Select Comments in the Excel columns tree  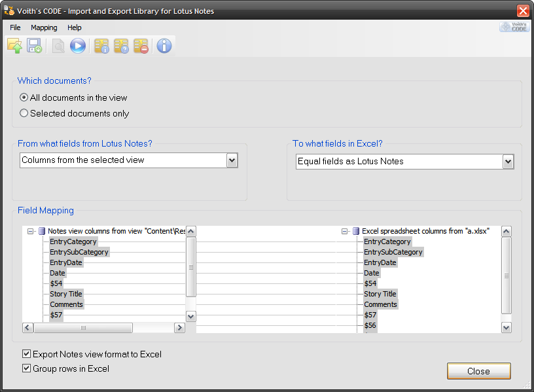coord(380,304)
